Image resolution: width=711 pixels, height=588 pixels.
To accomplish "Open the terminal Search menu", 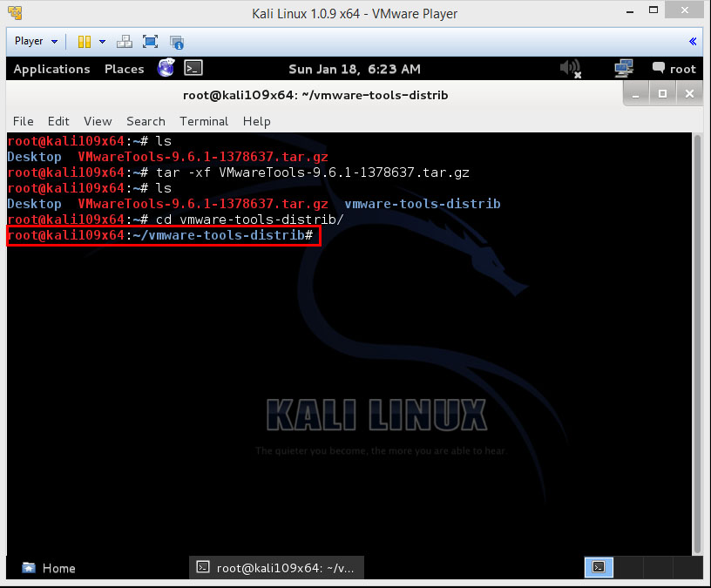I will (x=146, y=121).
